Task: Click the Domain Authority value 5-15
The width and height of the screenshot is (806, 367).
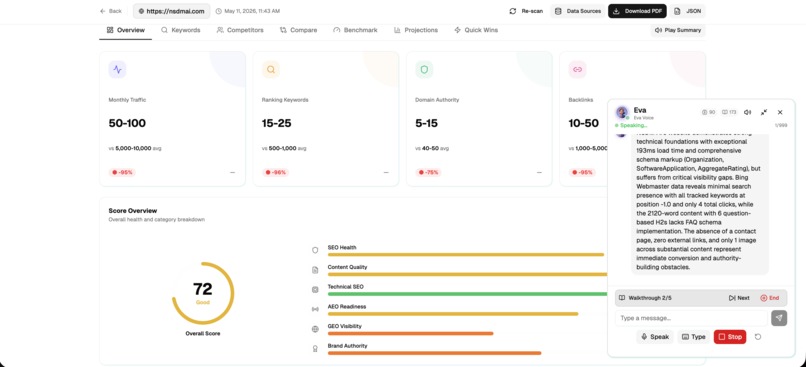Action: [428, 123]
